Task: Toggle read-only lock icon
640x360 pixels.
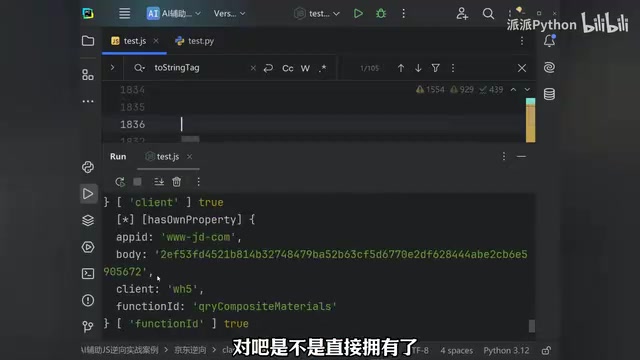Action: tap(546, 351)
